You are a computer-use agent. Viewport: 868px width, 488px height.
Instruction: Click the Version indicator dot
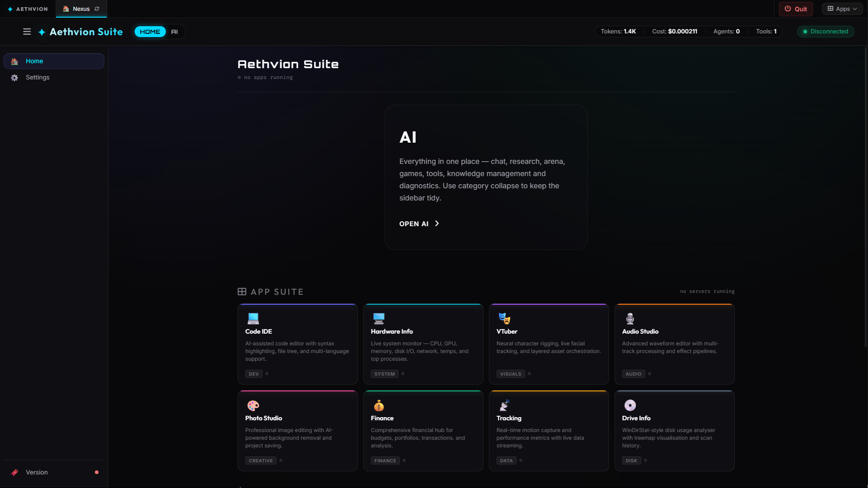point(97,472)
